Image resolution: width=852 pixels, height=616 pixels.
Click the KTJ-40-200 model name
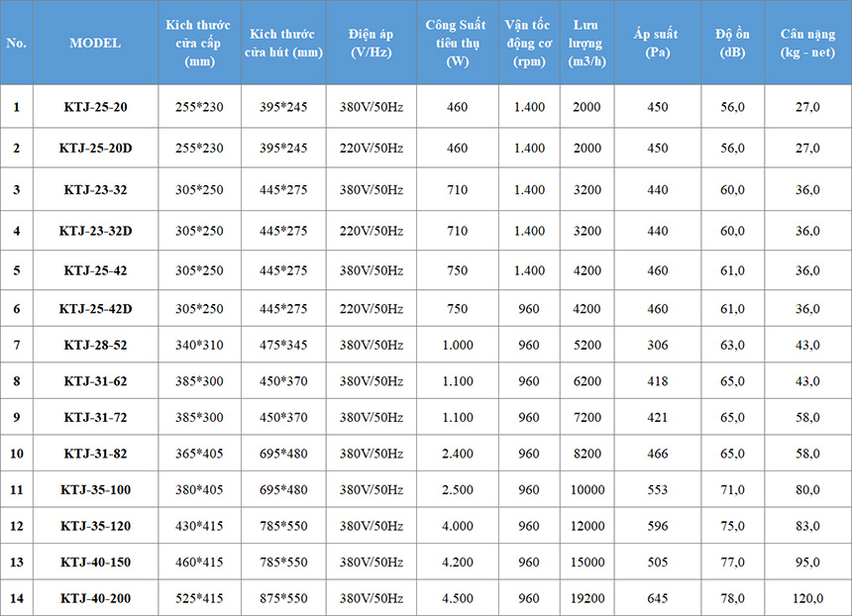click(x=95, y=598)
